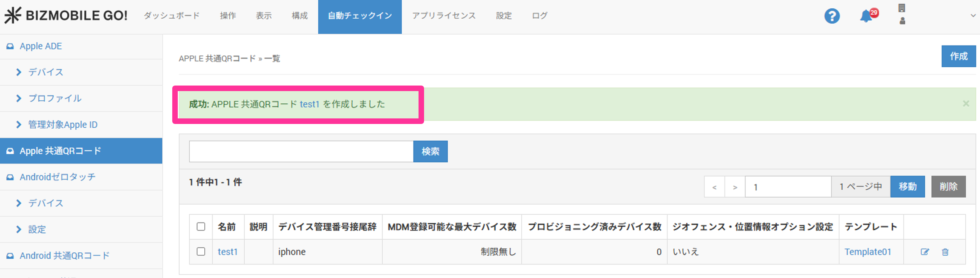Click the trash icon for test1 row
Viewport: 980px width, 278px height.
(945, 252)
